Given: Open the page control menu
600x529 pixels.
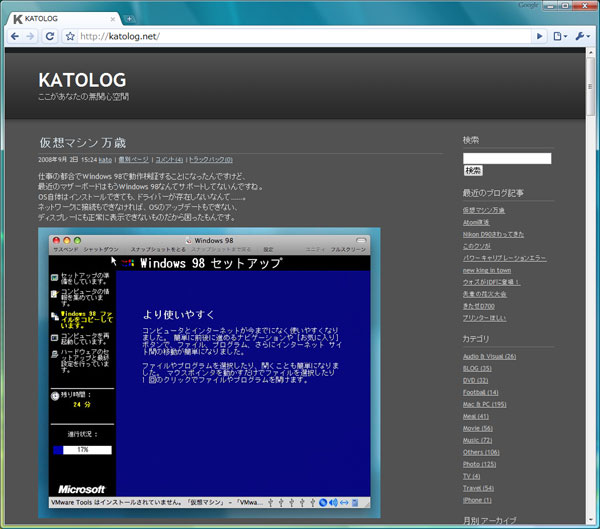Looking at the screenshot, I should point(560,36).
